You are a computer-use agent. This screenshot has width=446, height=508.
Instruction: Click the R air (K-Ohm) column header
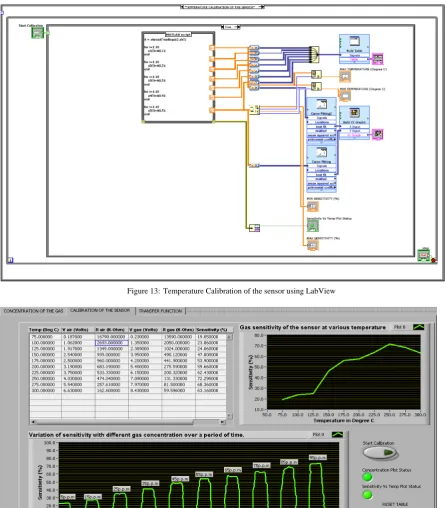[112, 330]
